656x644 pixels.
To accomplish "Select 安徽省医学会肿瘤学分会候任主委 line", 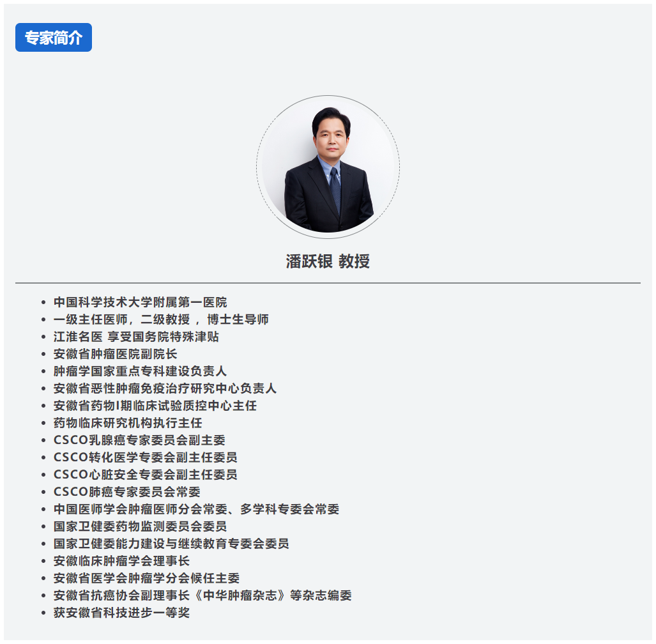I will [x=146, y=578].
